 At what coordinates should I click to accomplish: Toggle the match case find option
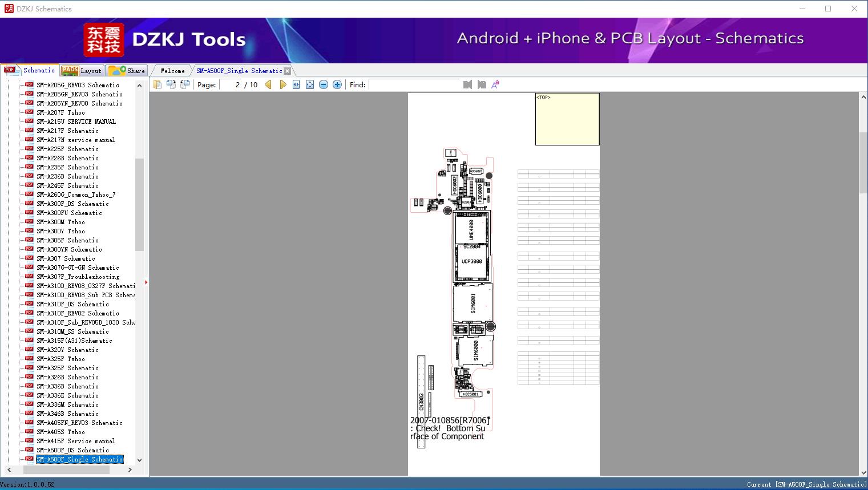(495, 84)
